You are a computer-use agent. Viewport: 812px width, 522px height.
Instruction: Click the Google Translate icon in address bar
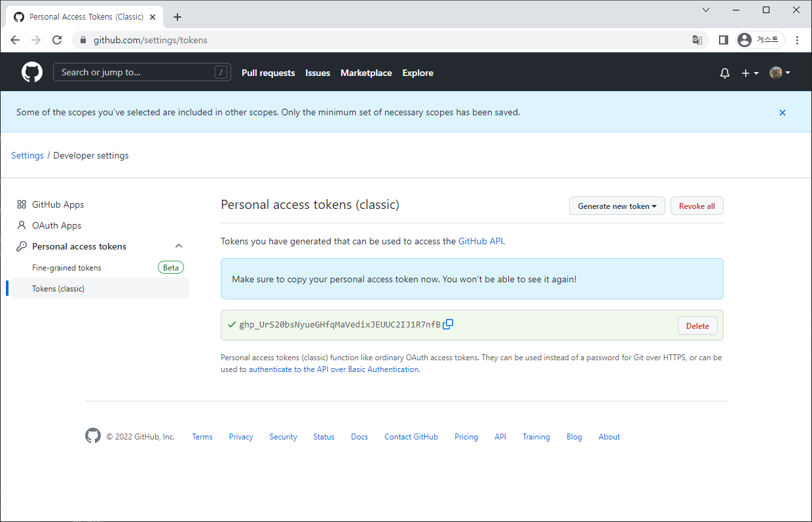(697, 40)
